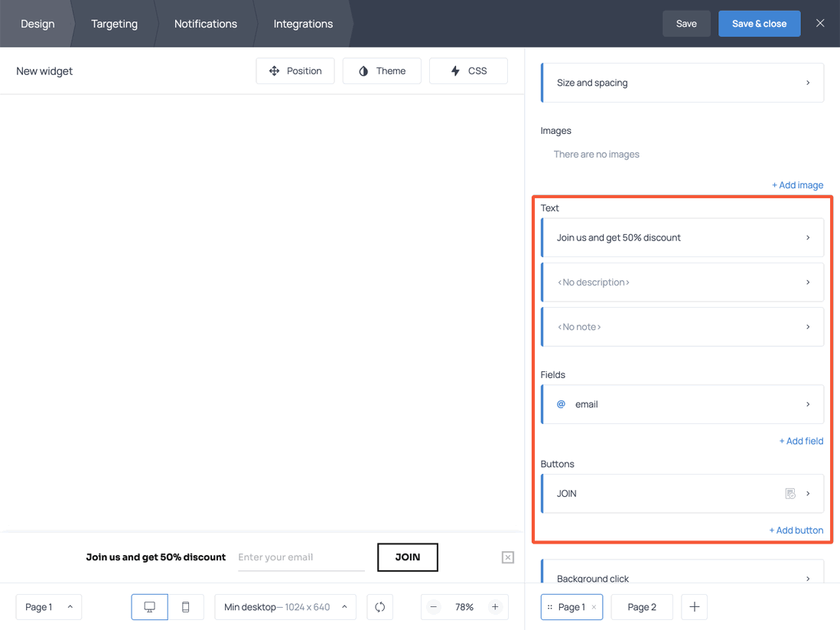840x630 pixels.
Task: Open the submit-action icon on the JOIN row
Action: (790, 493)
